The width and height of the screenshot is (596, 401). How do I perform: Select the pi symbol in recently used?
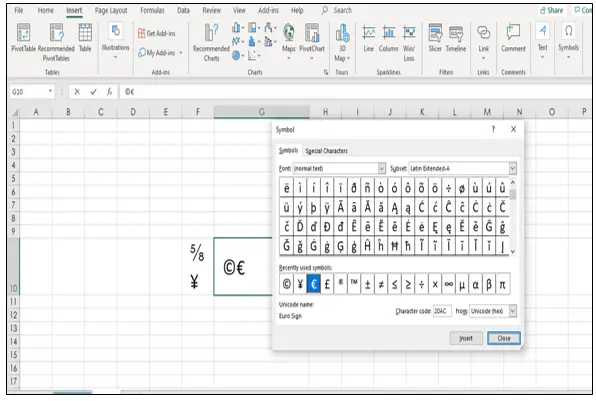502,284
